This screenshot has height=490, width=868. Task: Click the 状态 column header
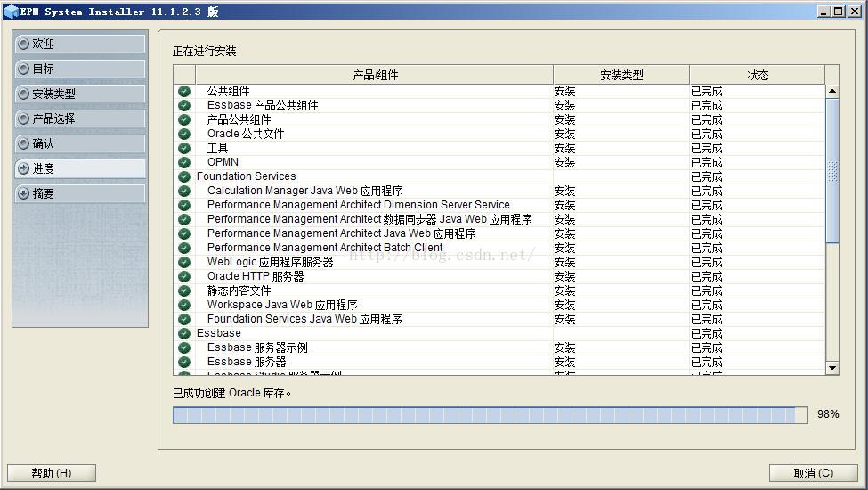(758, 75)
